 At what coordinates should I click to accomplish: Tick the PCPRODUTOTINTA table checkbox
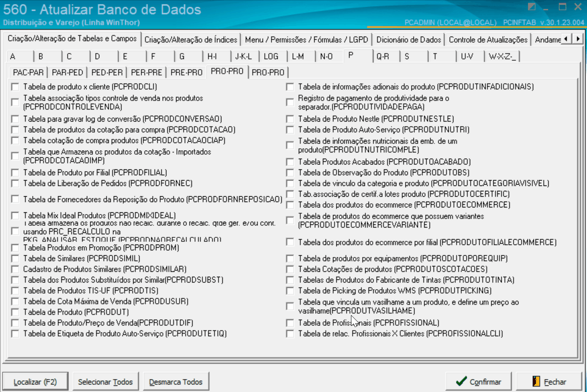[291, 280]
